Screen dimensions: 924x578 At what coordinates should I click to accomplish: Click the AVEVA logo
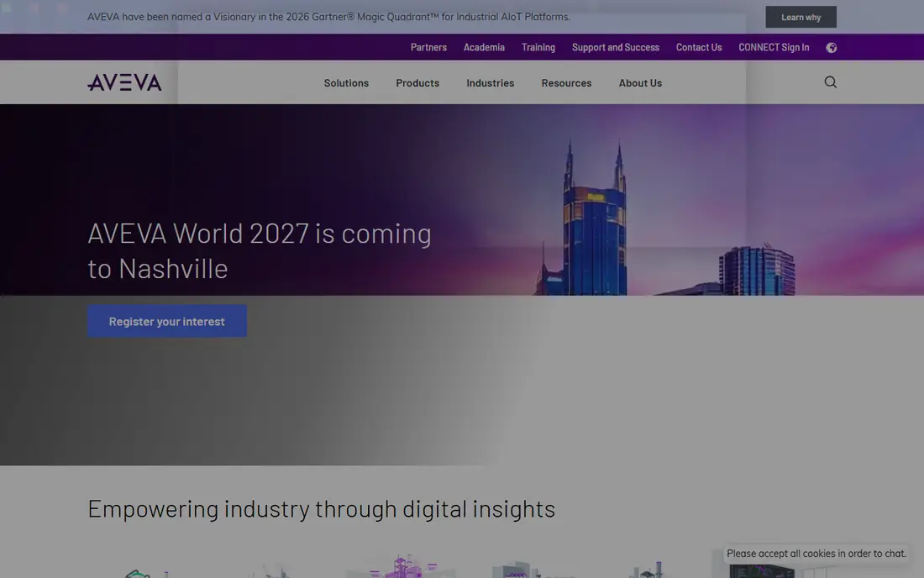click(x=124, y=82)
